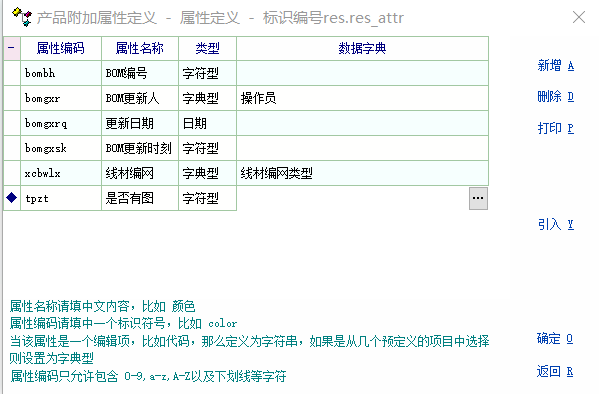The image size is (599, 394).
Task: Edit 线材编网类型 data dictionary cell
Action: [363, 173]
